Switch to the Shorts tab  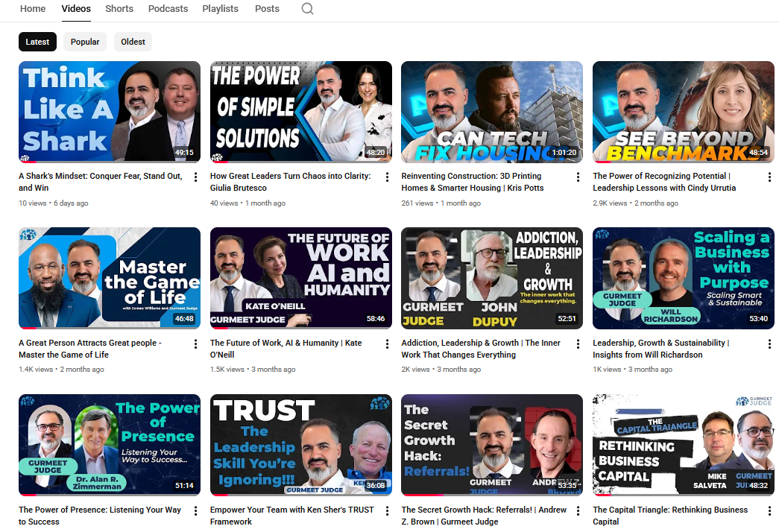point(119,9)
